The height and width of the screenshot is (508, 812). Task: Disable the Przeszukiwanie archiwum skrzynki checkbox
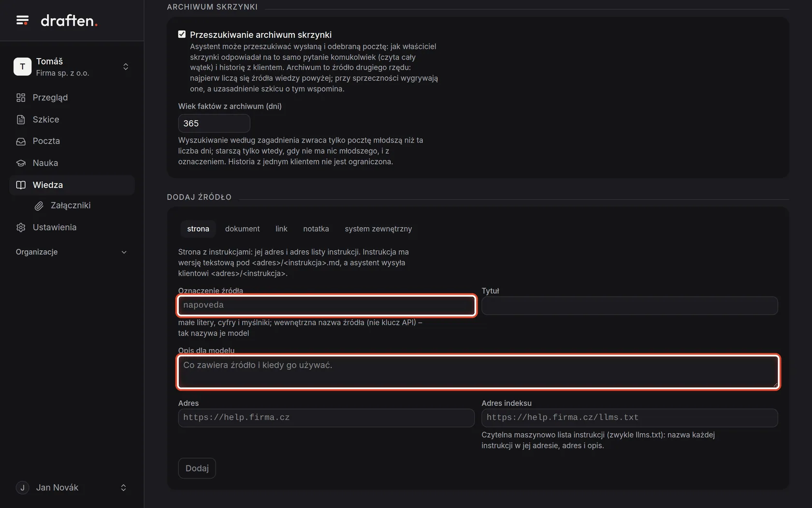(182, 34)
